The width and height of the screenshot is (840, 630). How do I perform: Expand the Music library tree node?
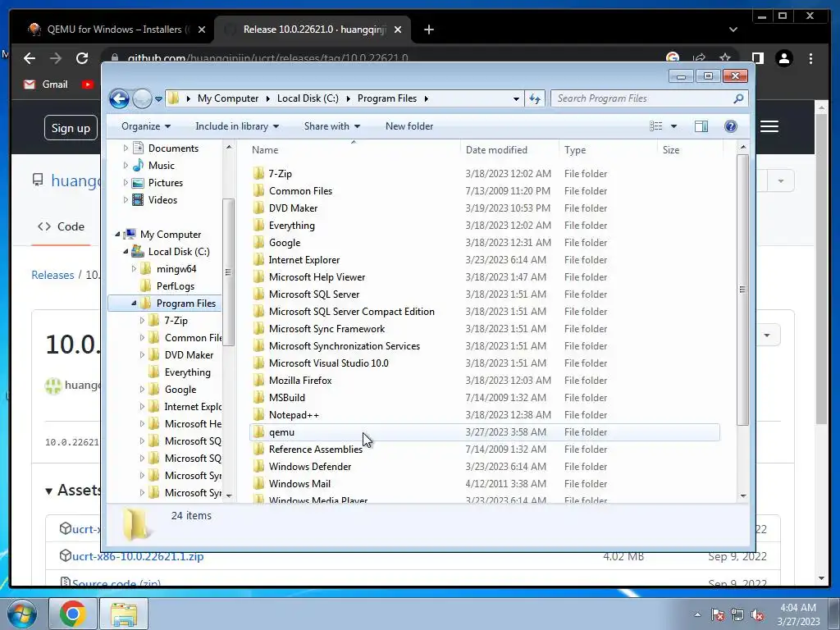[x=126, y=166]
